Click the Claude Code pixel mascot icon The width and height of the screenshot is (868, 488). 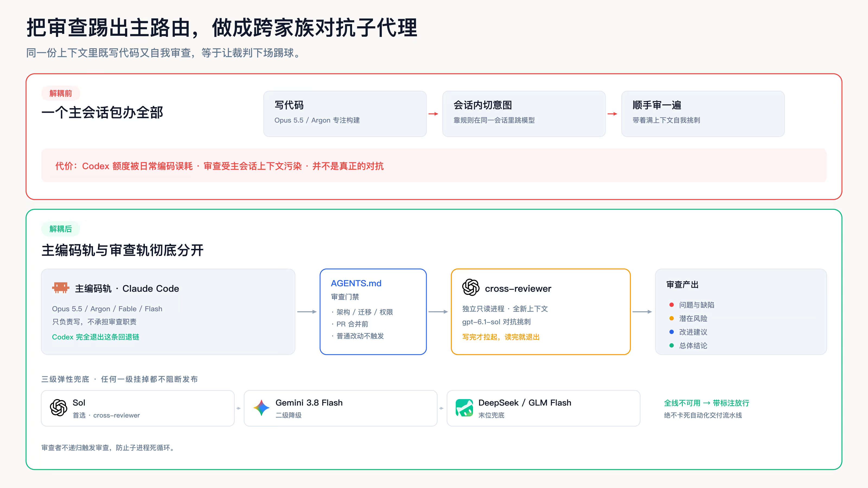[x=61, y=288]
